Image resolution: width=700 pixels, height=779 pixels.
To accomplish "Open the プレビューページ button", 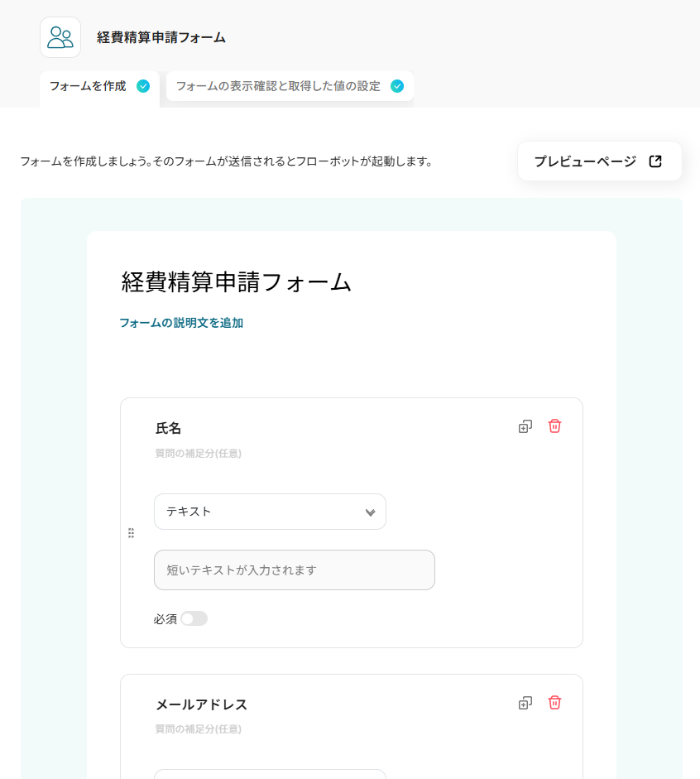I will point(600,161).
